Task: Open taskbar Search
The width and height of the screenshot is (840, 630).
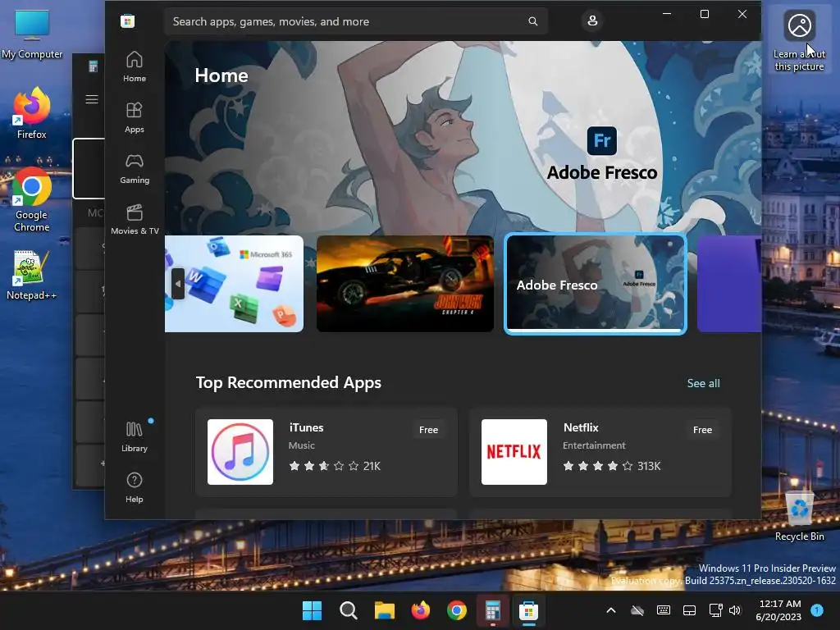Action: [x=348, y=610]
